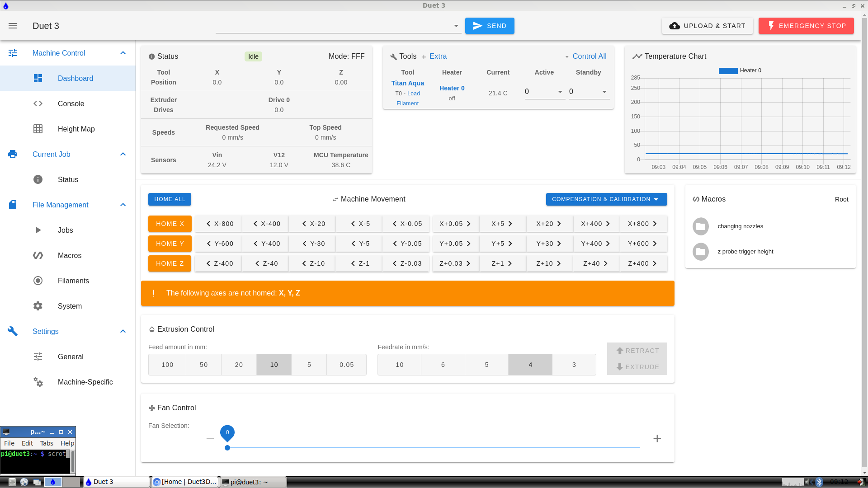Image resolution: width=868 pixels, height=488 pixels.
Task: Open Compensation & Calibration dropdown
Action: coord(607,199)
